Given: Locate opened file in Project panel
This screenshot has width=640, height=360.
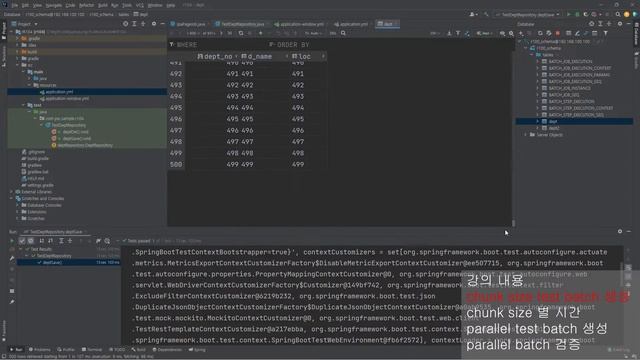Looking at the screenshot, I should [x=125, y=24].
